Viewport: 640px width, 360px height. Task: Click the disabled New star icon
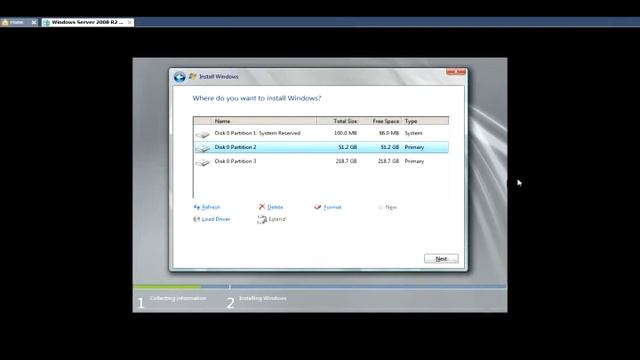[380, 207]
